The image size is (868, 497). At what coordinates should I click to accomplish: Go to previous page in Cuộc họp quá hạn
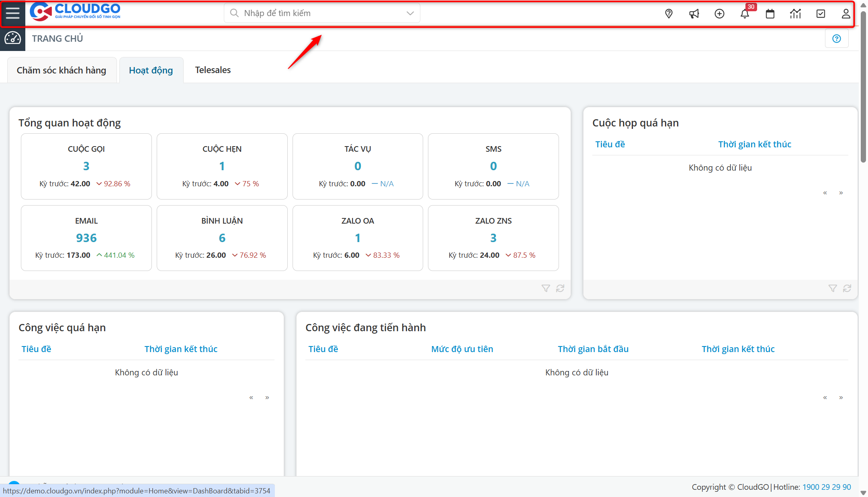click(825, 193)
